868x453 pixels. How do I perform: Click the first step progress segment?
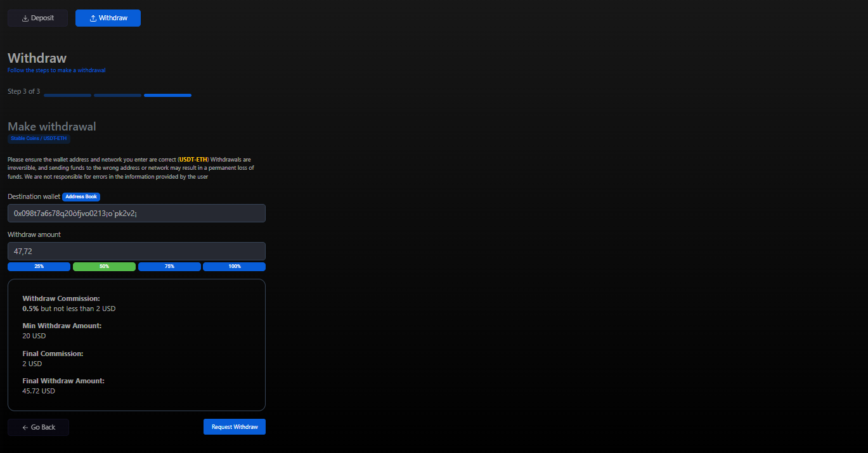pos(67,96)
